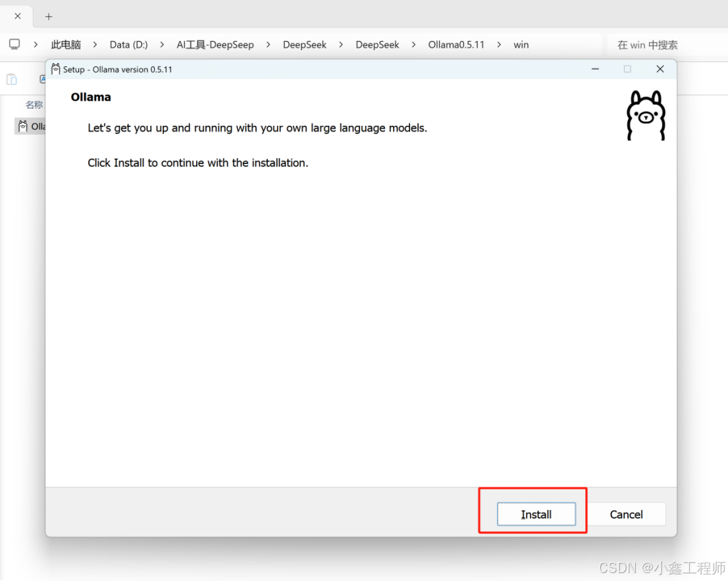Expand the chevron after AI工具-DeepSeep
Viewport: 728px width, 581px height.
click(268, 45)
